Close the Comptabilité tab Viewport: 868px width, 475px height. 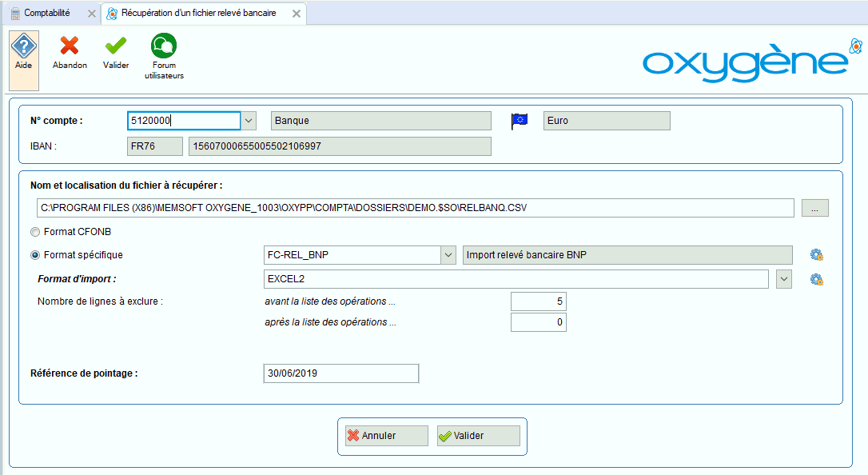pos(92,14)
